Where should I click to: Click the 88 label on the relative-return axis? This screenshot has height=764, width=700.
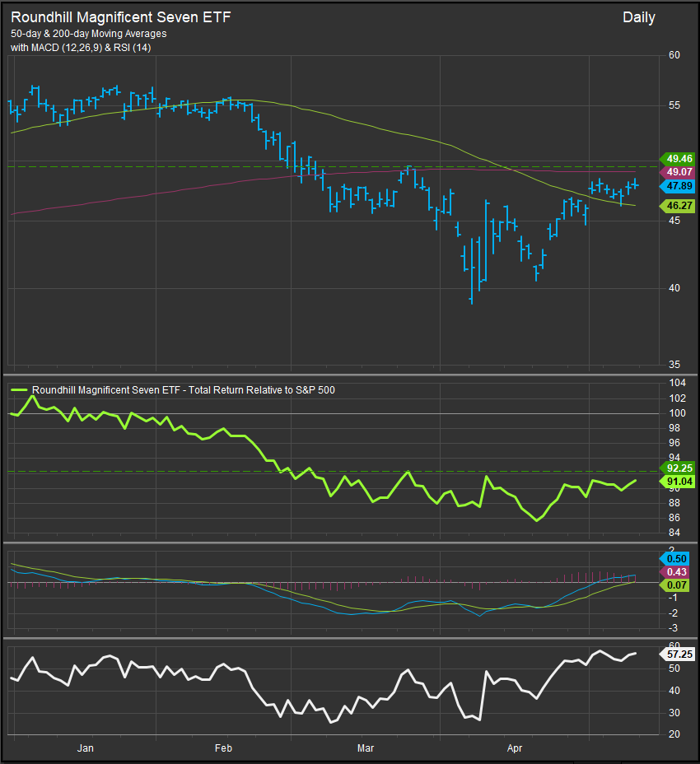674,503
